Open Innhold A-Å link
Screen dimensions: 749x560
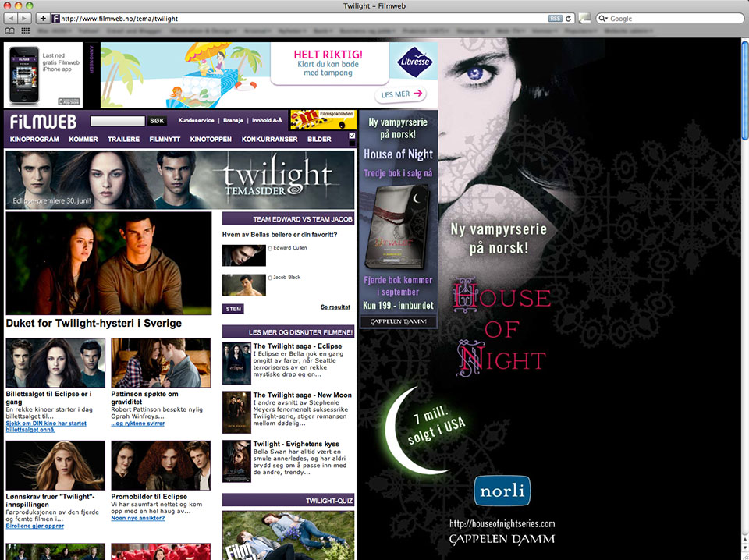(267, 120)
